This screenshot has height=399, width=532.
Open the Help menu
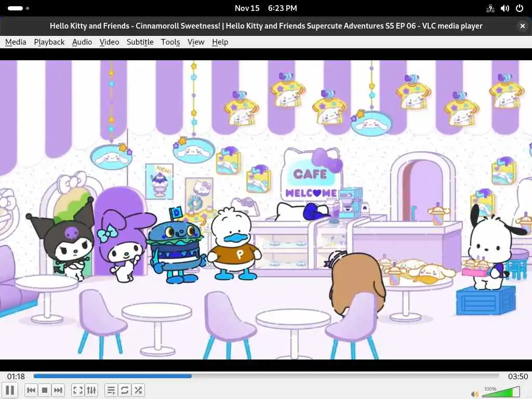[220, 42]
